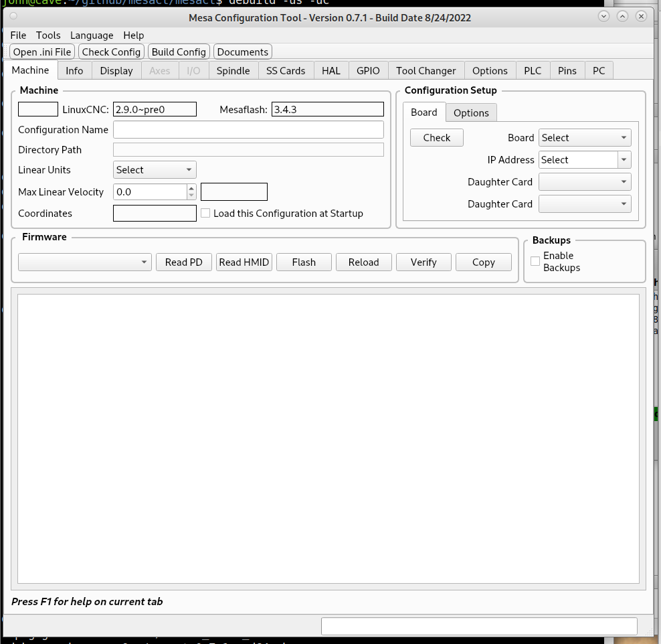
Task: Increase Max Linear Velocity with up arrow
Action: (191, 188)
